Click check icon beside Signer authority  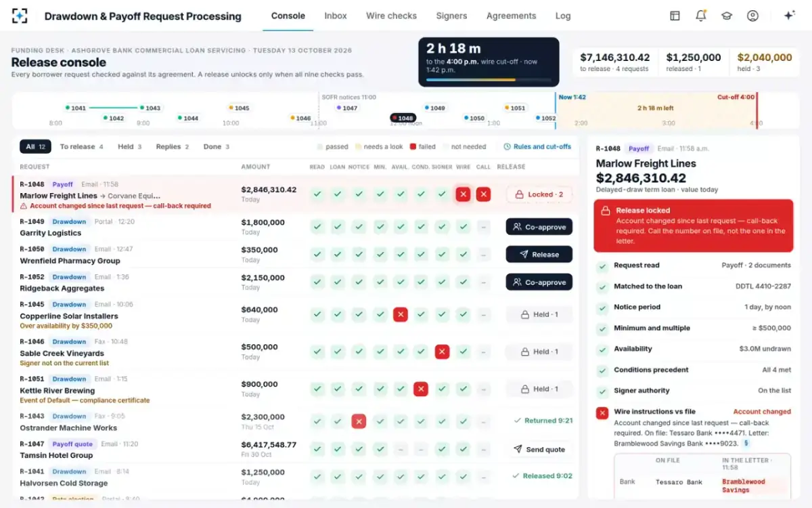[x=602, y=391]
